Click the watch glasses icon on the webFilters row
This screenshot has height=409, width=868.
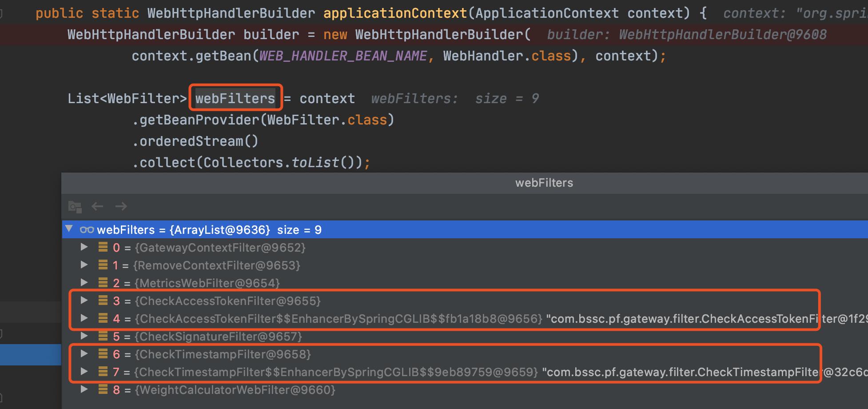click(x=87, y=230)
